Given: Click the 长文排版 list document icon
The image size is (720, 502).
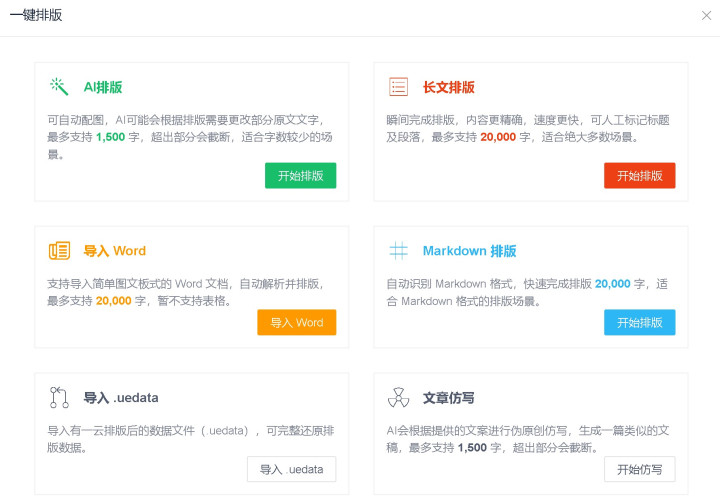Looking at the screenshot, I should [398, 86].
